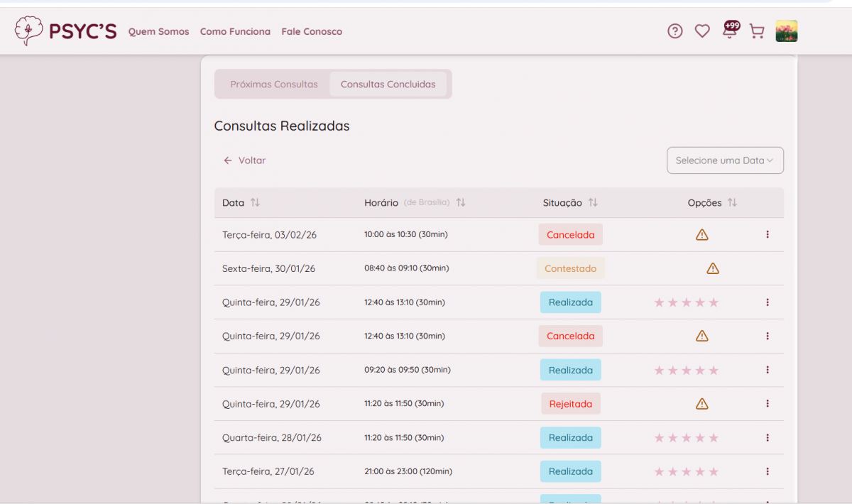
Task: Select the Consultas Concluídas tab
Action: click(388, 84)
